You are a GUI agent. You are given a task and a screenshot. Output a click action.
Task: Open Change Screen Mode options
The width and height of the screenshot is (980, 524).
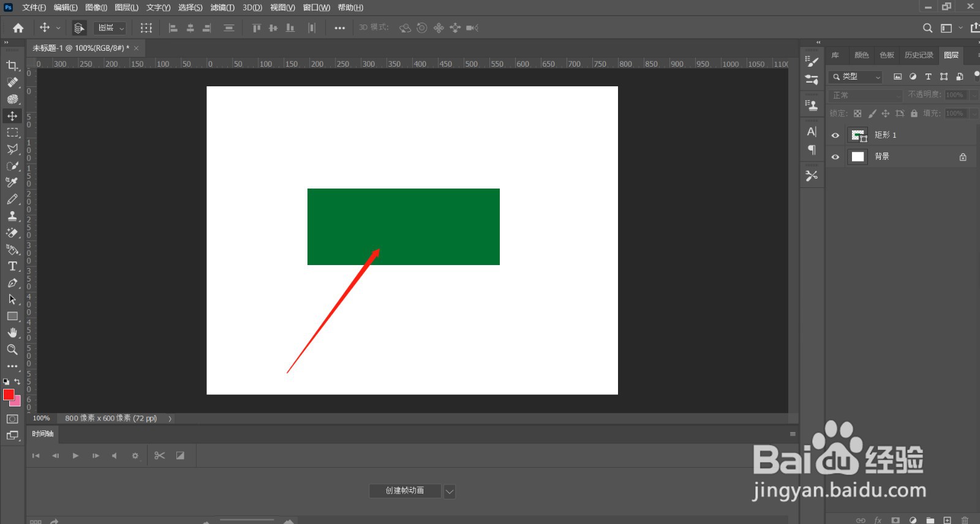click(x=12, y=436)
